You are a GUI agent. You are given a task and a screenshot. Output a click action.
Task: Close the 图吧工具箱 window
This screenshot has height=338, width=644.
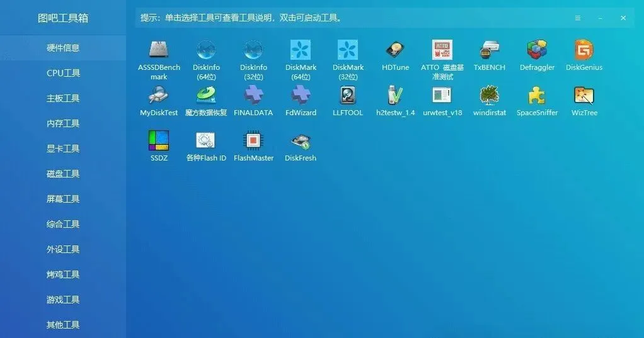623,18
